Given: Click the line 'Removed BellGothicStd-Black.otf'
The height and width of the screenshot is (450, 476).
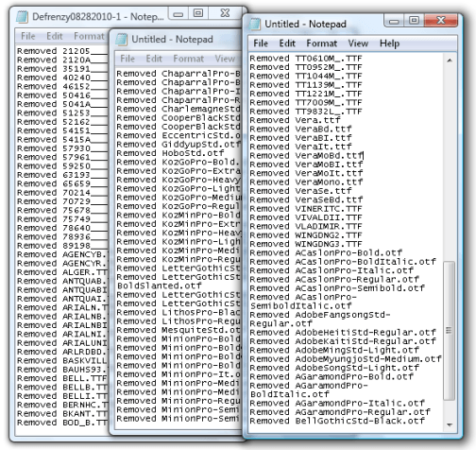Looking at the screenshot, I should pos(337,421).
